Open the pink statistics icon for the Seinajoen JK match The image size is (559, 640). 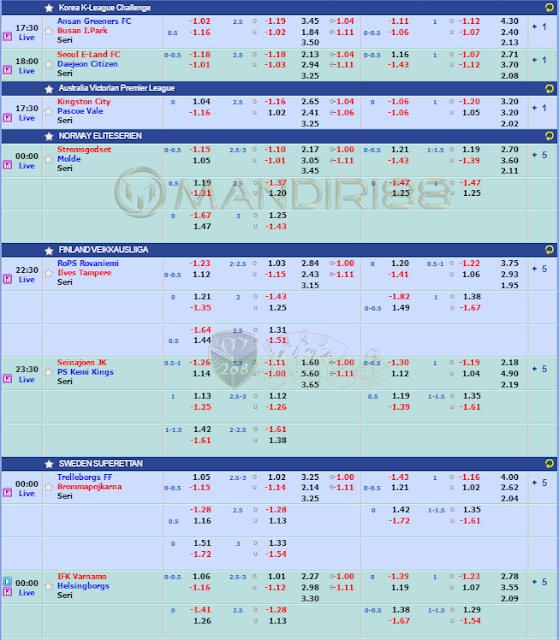(7, 379)
